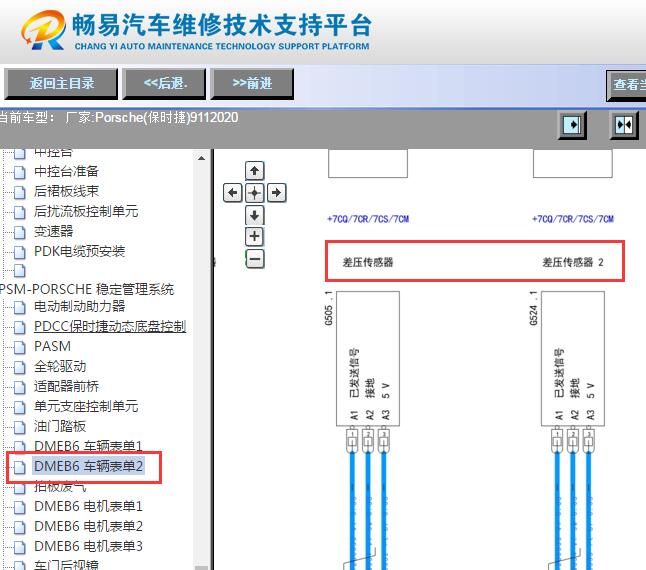Screen dimensions: 646x570
Task: Click the document icon beside 油门踏板
Action: pos(19,428)
